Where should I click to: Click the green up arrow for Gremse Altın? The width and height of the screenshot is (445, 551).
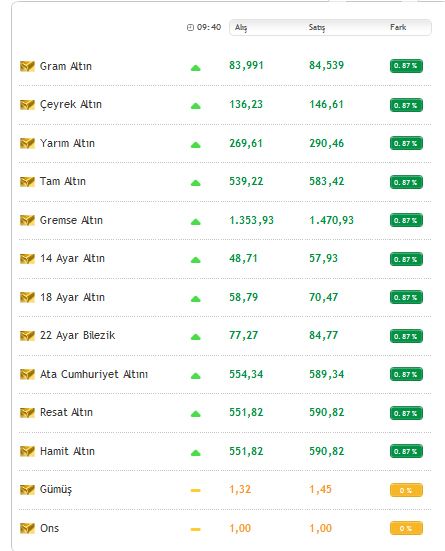[x=195, y=222]
